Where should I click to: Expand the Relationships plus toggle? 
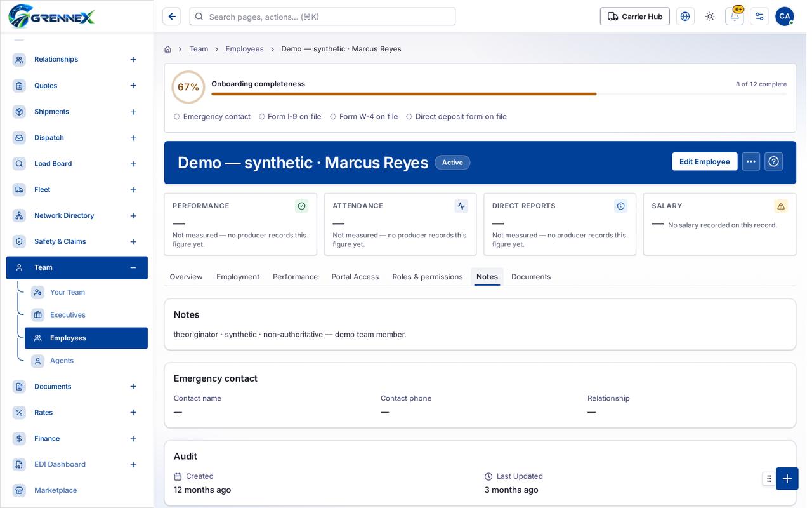133,60
